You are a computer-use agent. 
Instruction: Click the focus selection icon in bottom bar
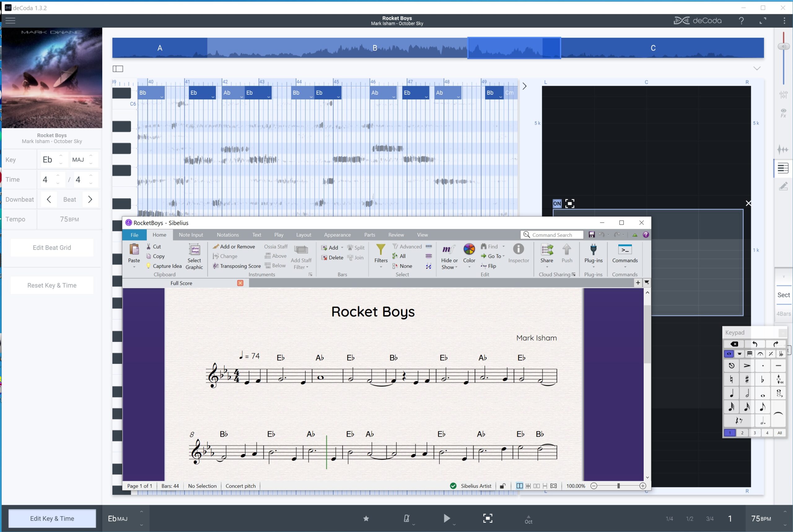[488, 518]
